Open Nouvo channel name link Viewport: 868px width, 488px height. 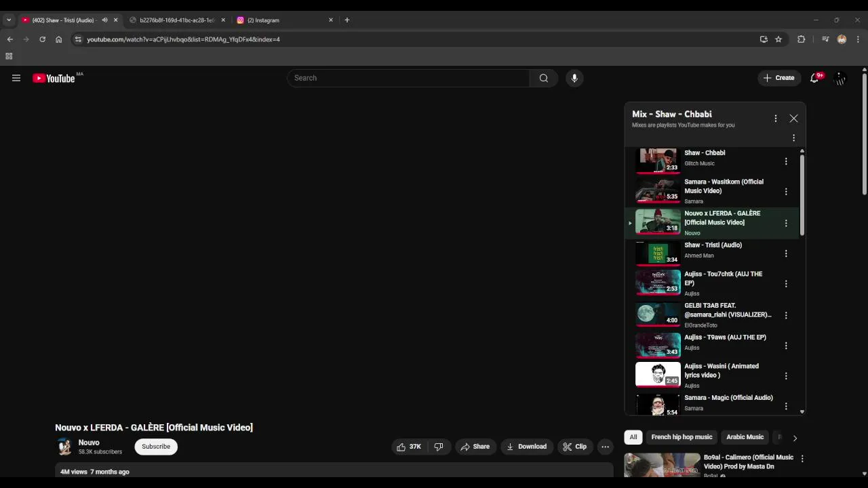click(89, 443)
